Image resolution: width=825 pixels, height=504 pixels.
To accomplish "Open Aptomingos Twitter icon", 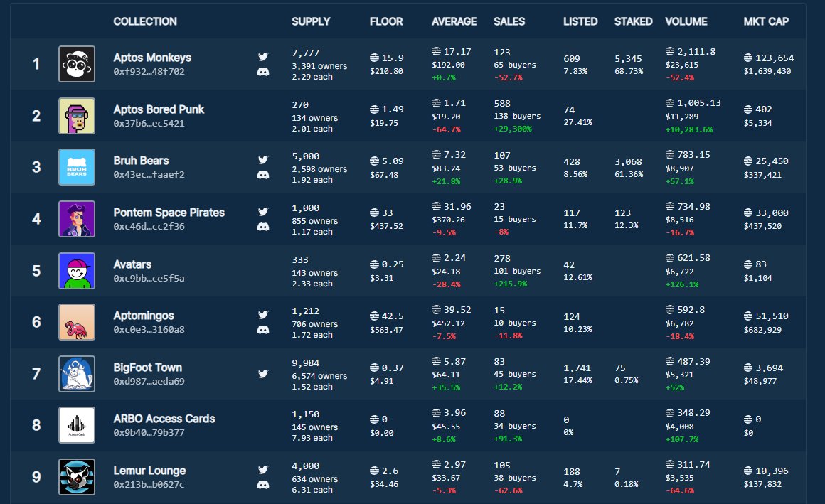I will pyautogui.click(x=263, y=315).
